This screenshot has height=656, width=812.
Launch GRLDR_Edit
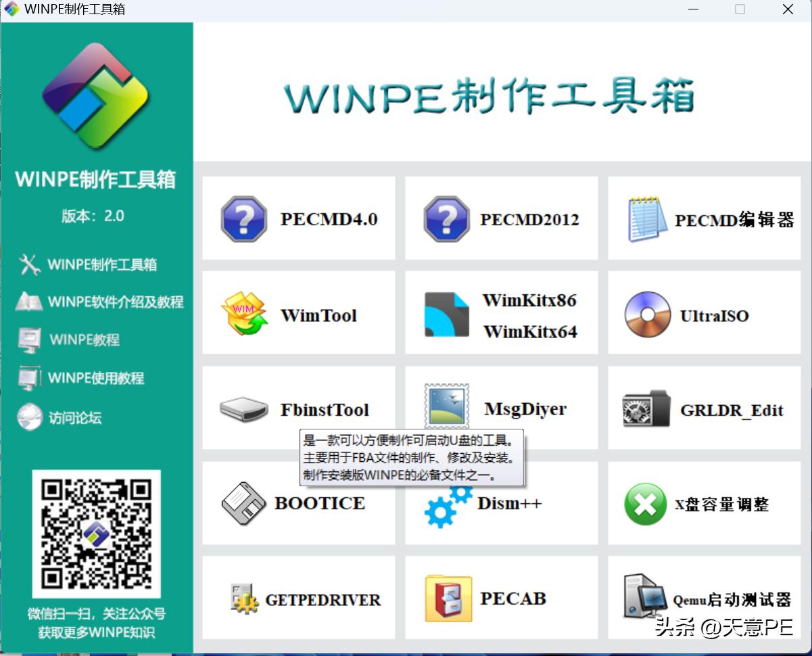(x=703, y=408)
